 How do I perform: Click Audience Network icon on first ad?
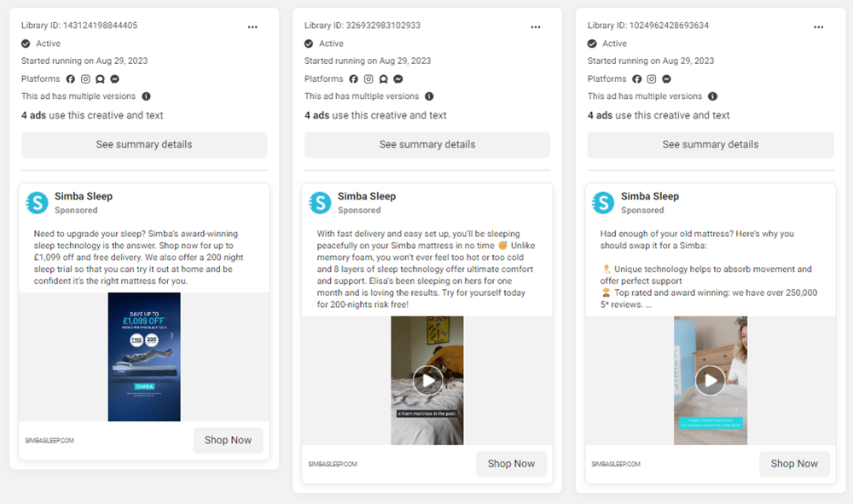point(100,78)
